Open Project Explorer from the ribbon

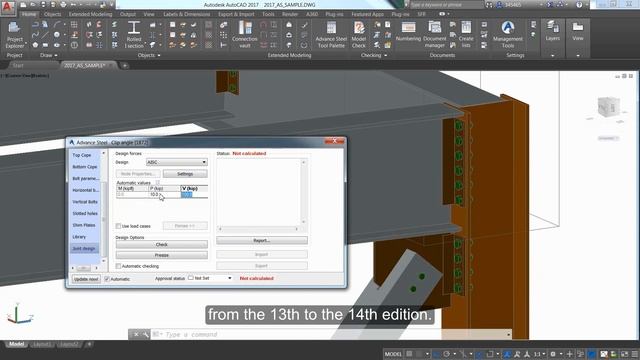coord(15,35)
